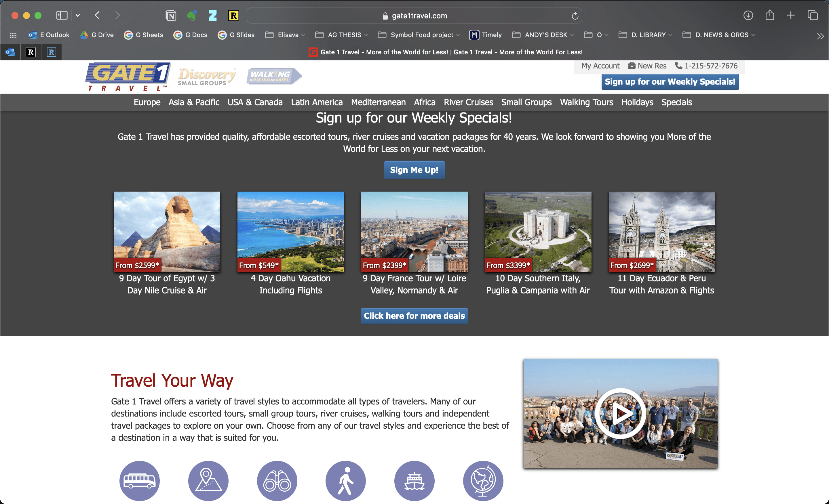Select the pinned Outlook tab
This screenshot has width=829, height=504.
[10, 52]
